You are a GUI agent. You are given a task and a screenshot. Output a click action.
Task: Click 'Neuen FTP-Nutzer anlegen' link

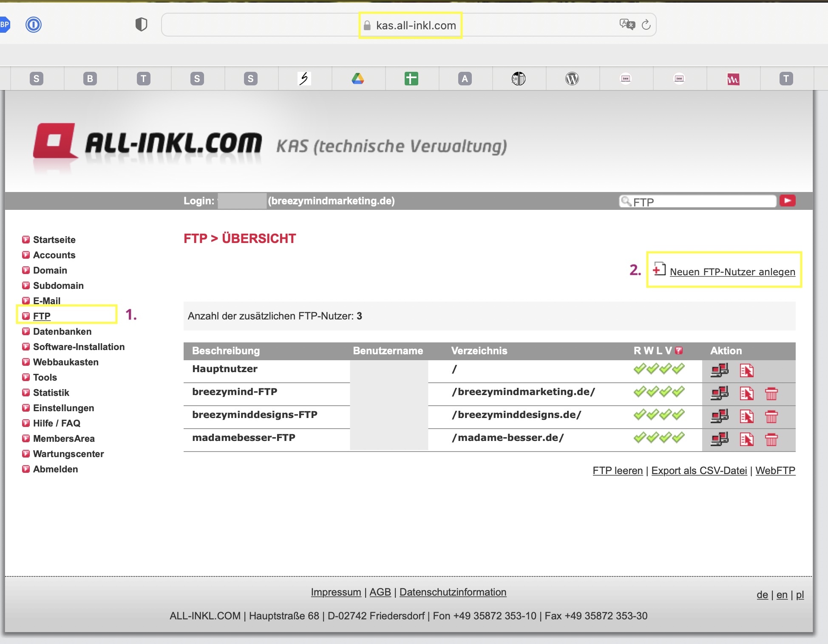pyautogui.click(x=732, y=271)
